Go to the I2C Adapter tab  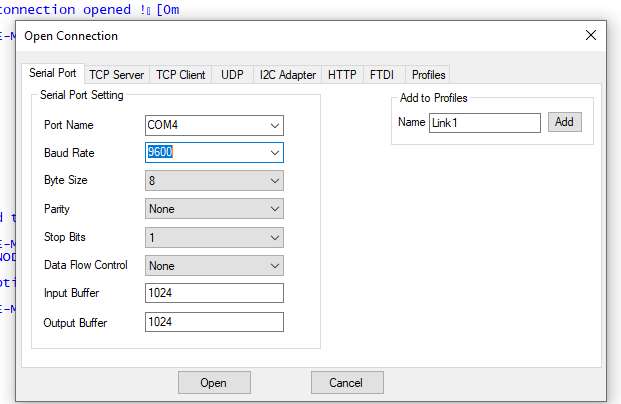287,75
